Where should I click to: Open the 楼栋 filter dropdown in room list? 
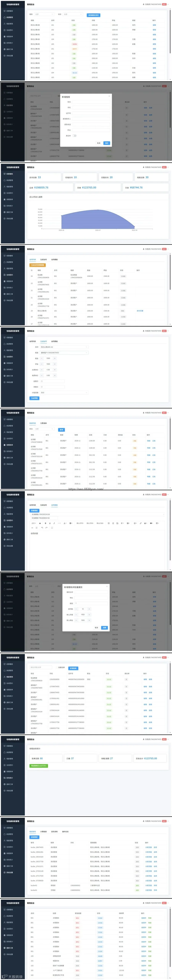click(x=44, y=14)
